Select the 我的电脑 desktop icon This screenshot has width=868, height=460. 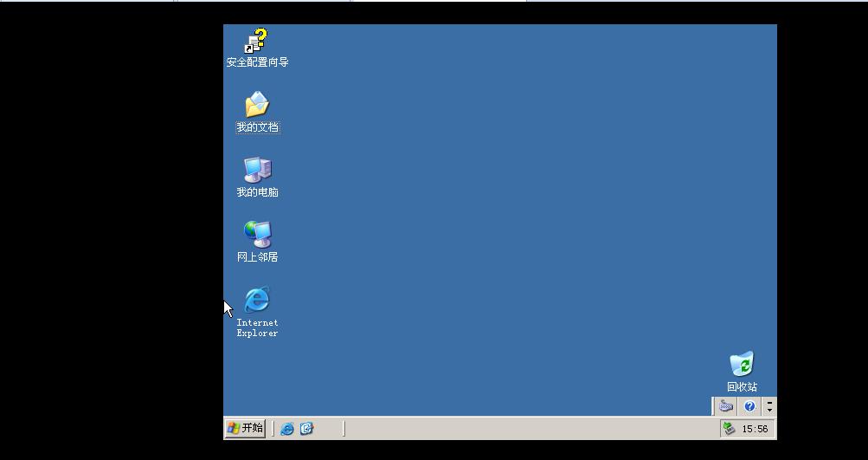(257, 170)
